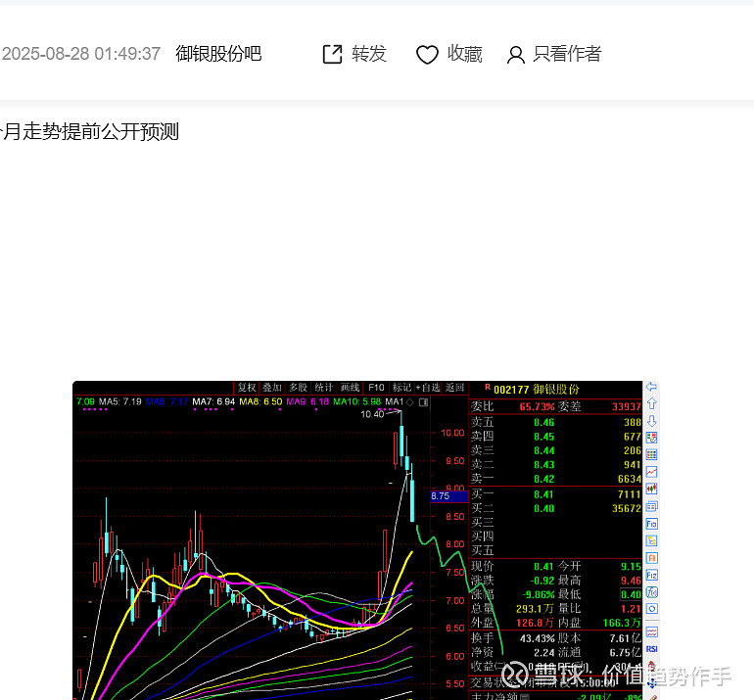Open 统计 statistics in chart toolbar
Image resolution: width=754 pixels, height=700 pixels.
coord(324,388)
